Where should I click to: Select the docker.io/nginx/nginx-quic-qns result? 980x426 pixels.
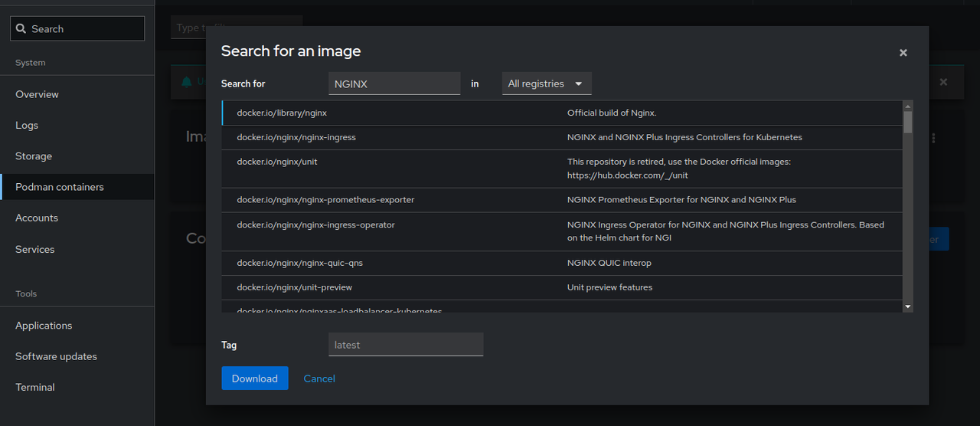click(562, 263)
